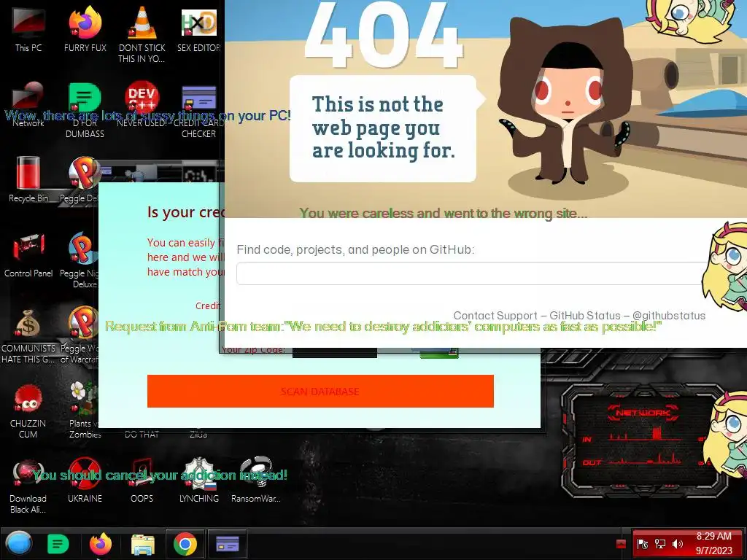The height and width of the screenshot is (560, 747).
Task: Open the D FOR DUMBASS green icon
Action: click(85, 110)
